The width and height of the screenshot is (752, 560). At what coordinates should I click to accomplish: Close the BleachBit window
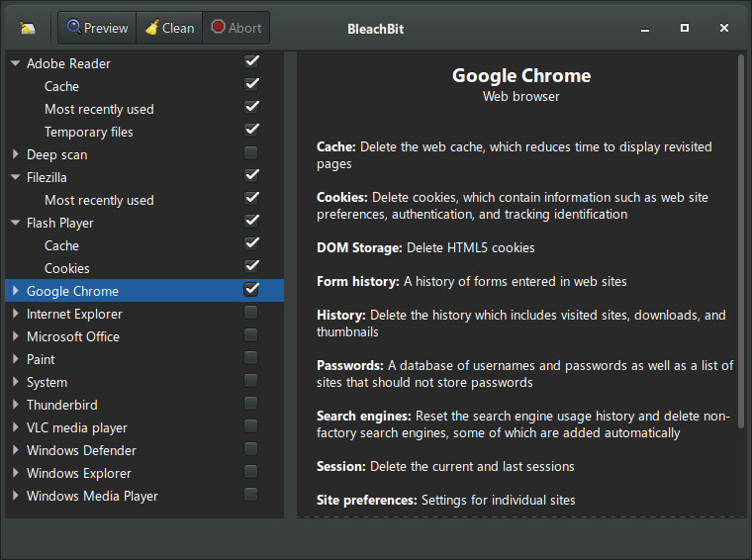(x=724, y=29)
